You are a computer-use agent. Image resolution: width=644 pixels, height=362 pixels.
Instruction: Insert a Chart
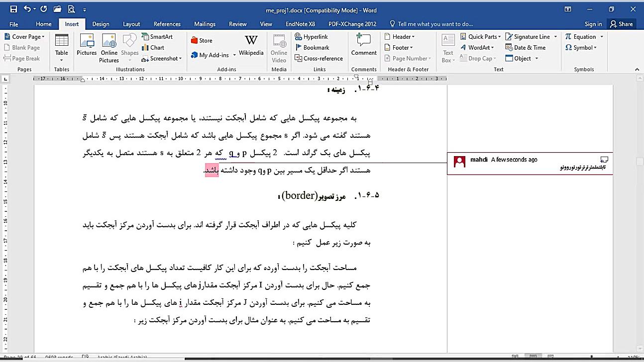pyautogui.click(x=152, y=47)
